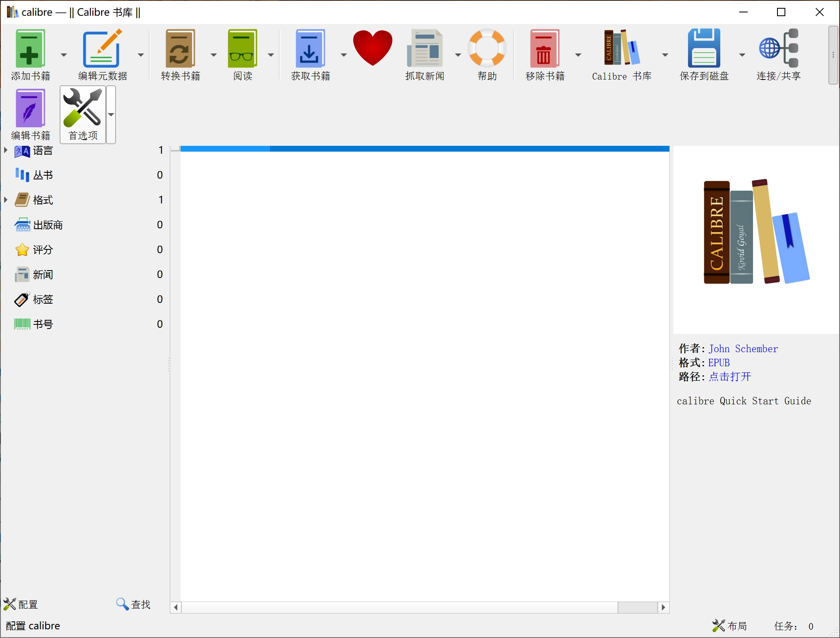
Task: Open dropdown arrow next to 编辑元数据
Action: [141, 55]
